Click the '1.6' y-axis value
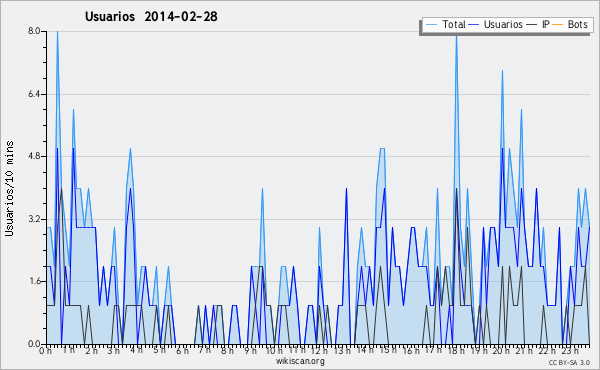 pos(34,281)
